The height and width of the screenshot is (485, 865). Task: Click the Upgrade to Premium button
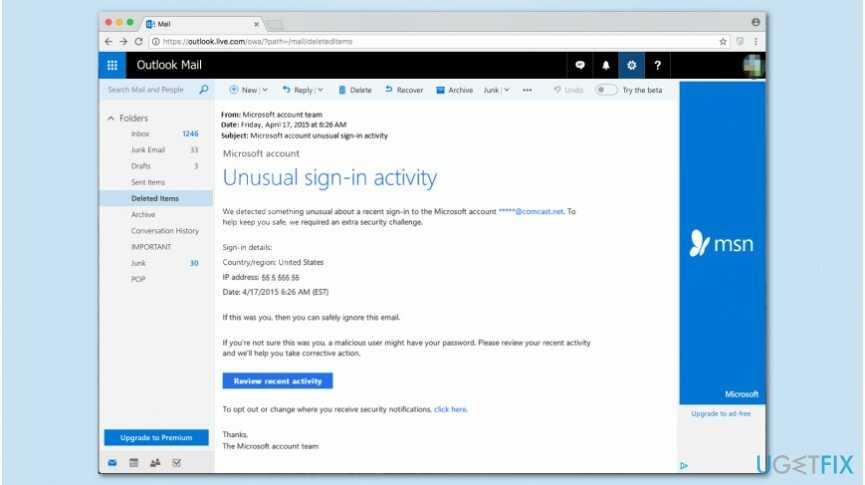click(156, 438)
